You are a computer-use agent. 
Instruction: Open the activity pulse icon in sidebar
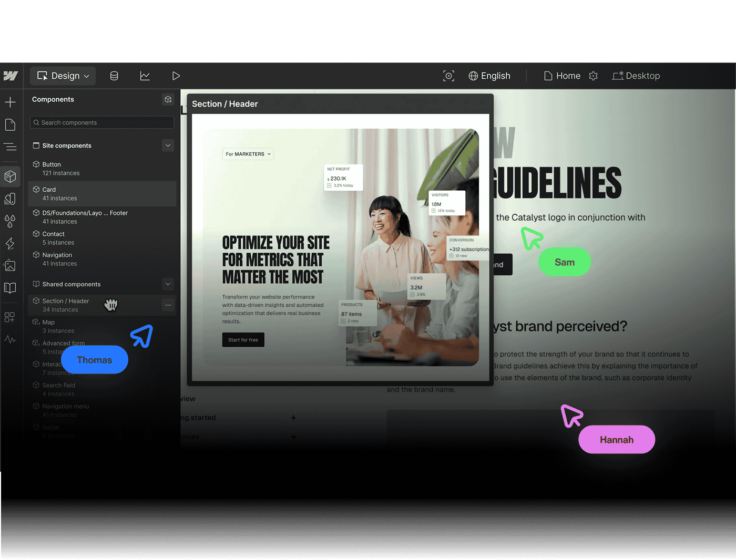pos(10,339)
